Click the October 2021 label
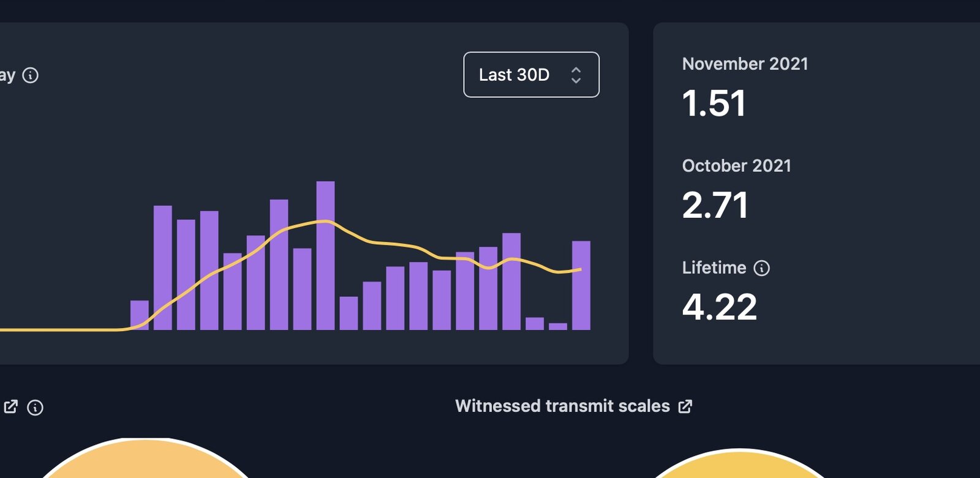 pyautogui.click(x=736, y=166)
